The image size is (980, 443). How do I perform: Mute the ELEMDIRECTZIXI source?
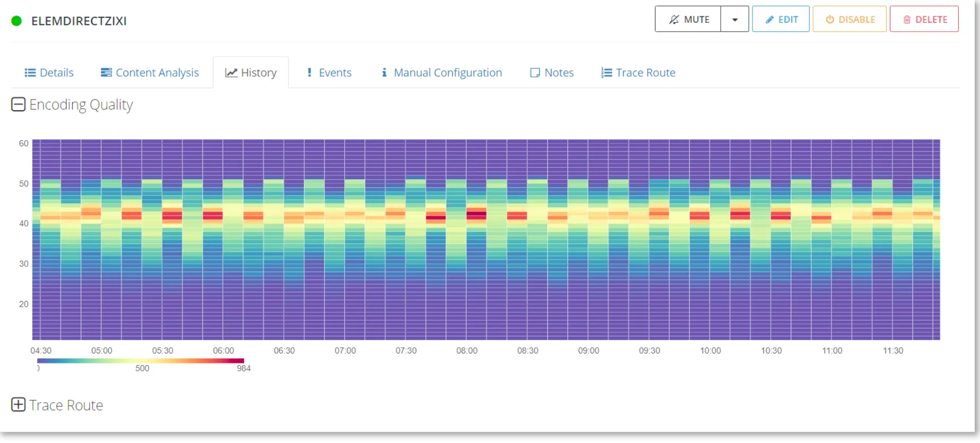tap(688, 19)
